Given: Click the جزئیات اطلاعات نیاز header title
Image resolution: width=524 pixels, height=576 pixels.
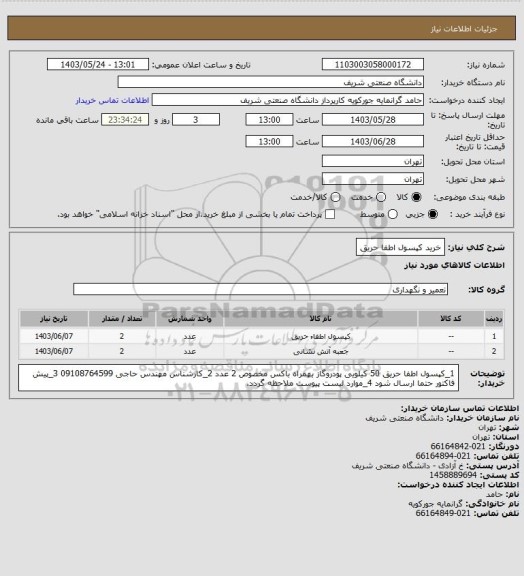Looking at the screenshot, I should [x=464, y=29].
